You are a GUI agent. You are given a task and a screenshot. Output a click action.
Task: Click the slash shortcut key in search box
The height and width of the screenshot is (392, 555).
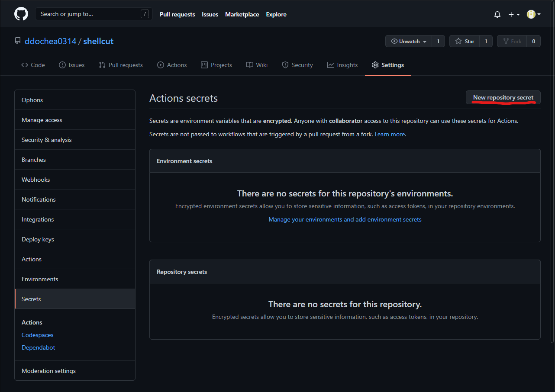(x=145, y=14)
